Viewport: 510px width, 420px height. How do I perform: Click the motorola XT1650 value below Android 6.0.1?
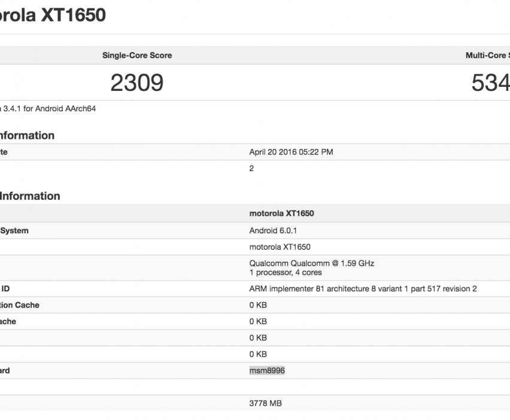(x=280, y=246)
